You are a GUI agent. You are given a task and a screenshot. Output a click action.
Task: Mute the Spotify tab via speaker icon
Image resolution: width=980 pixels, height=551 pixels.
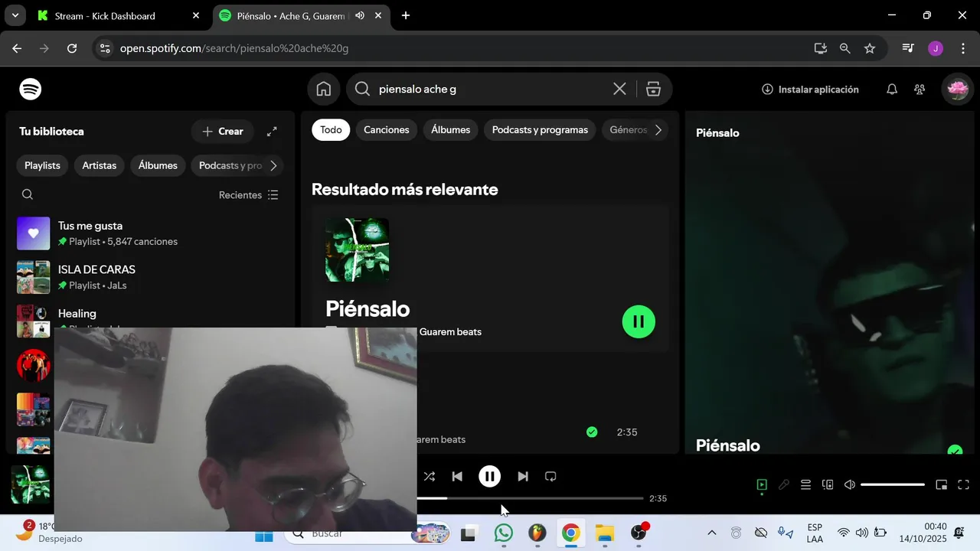360,15
